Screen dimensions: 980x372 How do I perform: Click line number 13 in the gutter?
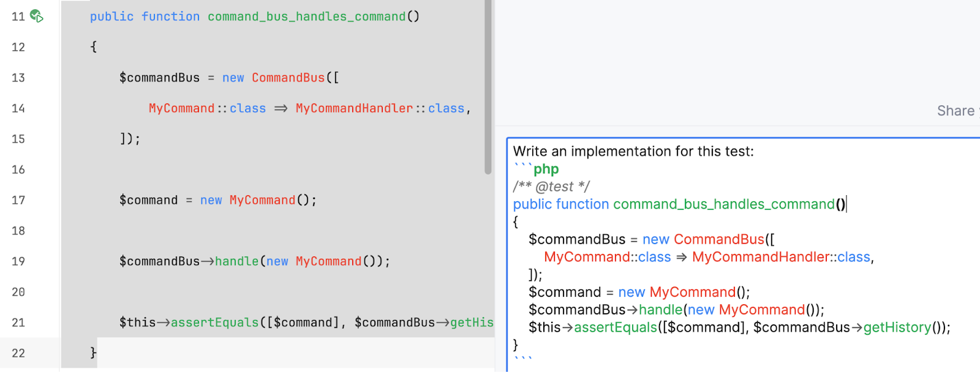[x=18, y=78]
